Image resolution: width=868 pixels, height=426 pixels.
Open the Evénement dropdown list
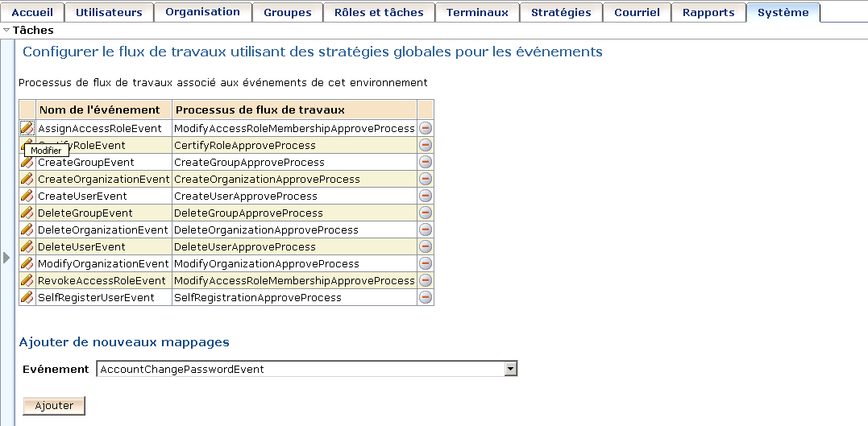coord(509,369)
